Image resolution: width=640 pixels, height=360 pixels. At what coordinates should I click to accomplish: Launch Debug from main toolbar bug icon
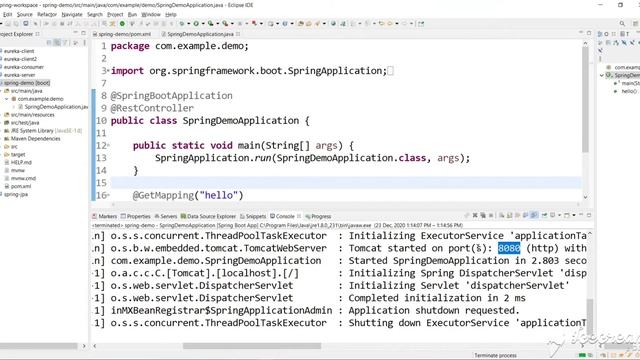pyautogui.click(x=181, y=24)
